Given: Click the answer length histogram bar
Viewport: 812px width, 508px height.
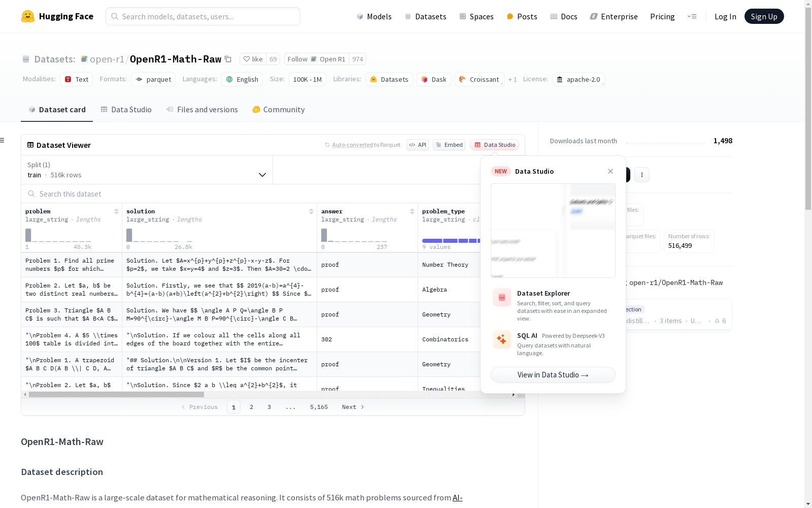Looking at the screenshot, I should point(324,235).
